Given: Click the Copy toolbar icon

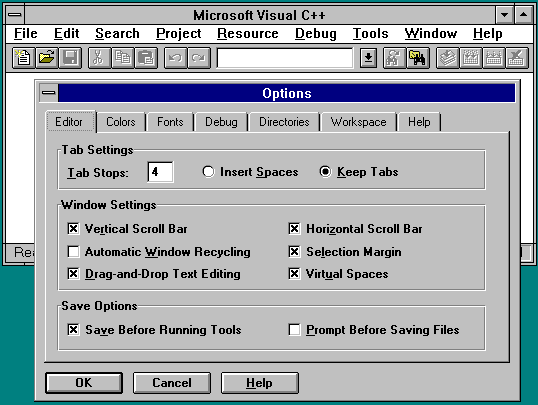Looking at the screenshot, I should tap(122, 58).
